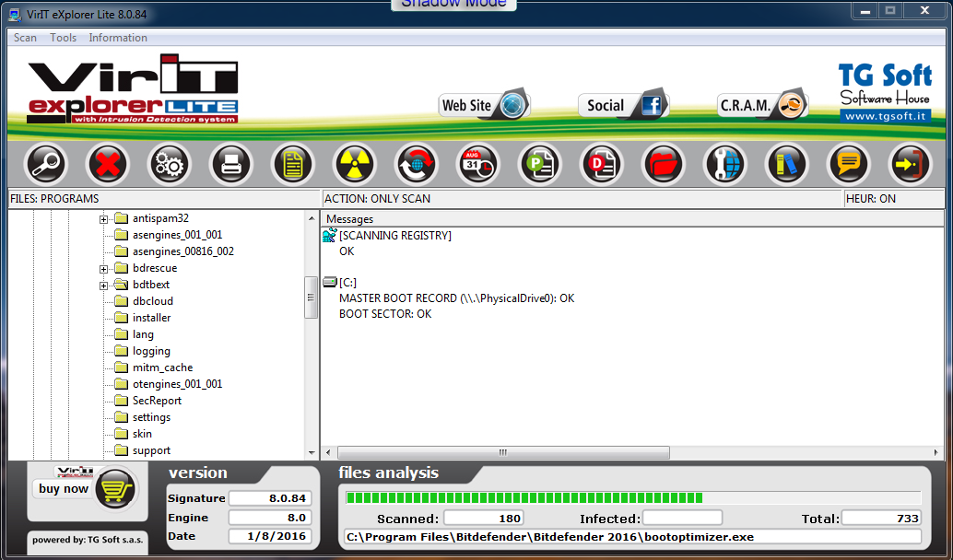953x560 pixels.
Task: Click the empty Infected count field
Action: 683,518
